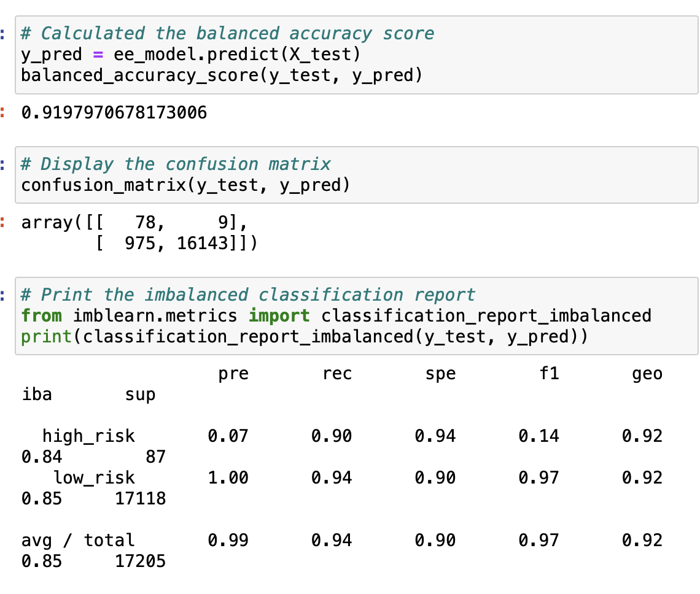Click the confusion matrix value 78
This screenshot has height=594, width=700.
[145, 222]
